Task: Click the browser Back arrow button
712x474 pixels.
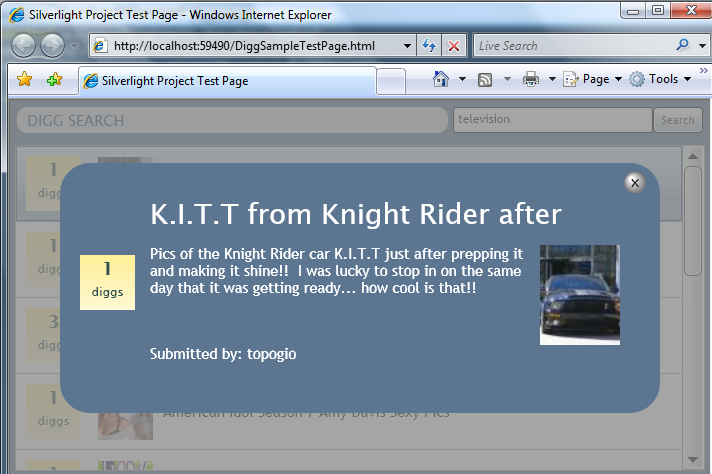Action: (x=23, y=46)
